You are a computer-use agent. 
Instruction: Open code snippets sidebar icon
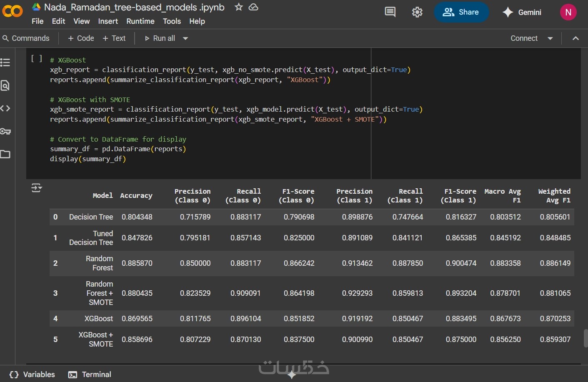(5, 108)
